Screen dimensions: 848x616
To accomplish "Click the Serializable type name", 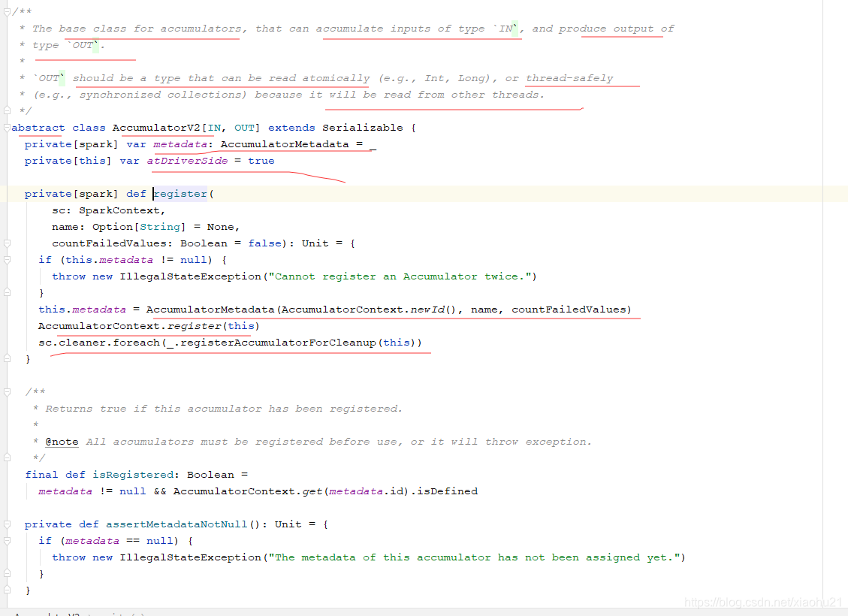I will click(362, 128).
